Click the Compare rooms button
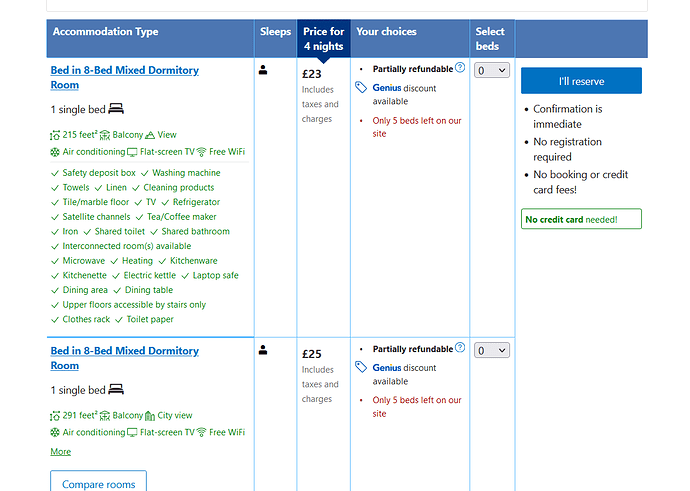This screenshot has width=690, height=491. coord(98,484)
